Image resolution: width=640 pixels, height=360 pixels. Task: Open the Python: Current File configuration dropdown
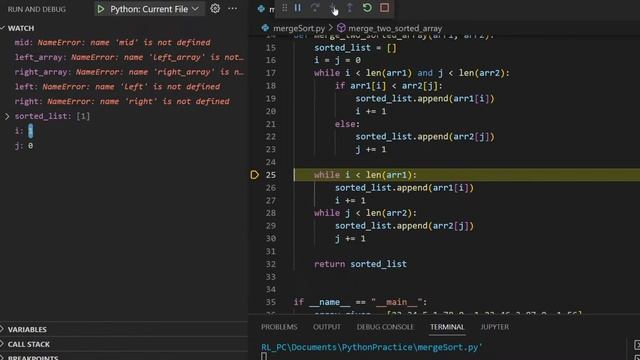click(154, 9)
